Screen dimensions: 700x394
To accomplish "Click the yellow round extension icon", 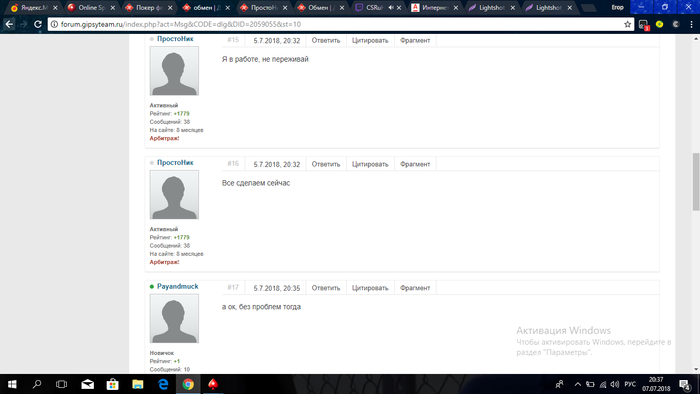I will click(659, 24).
